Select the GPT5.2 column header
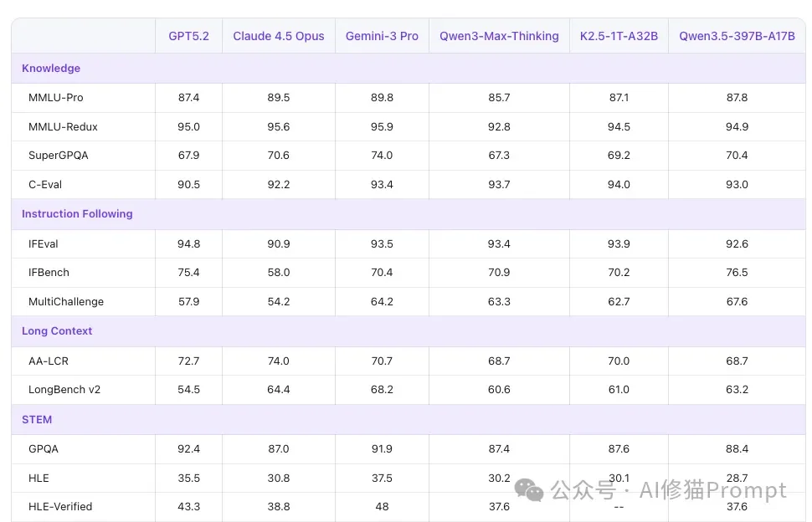The height and width of the screenshot is (522, 812). 188,36
